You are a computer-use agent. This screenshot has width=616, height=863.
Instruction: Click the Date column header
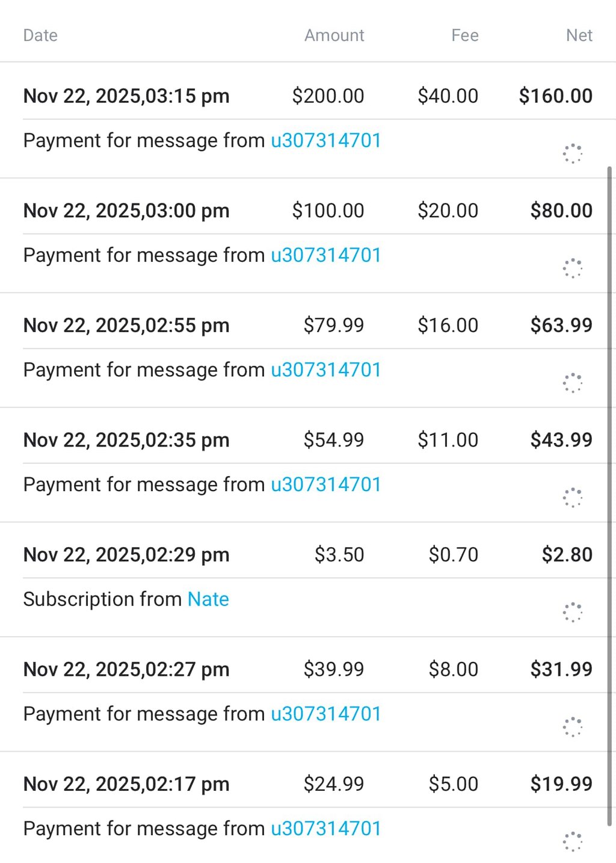(x=40, y=36)
